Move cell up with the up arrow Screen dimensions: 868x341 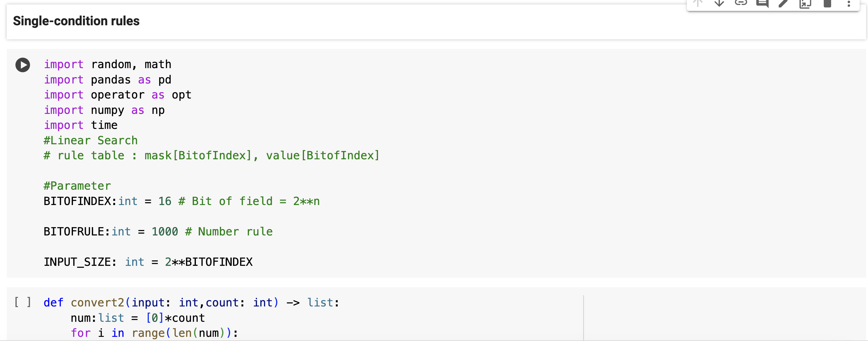pos(698,4)
